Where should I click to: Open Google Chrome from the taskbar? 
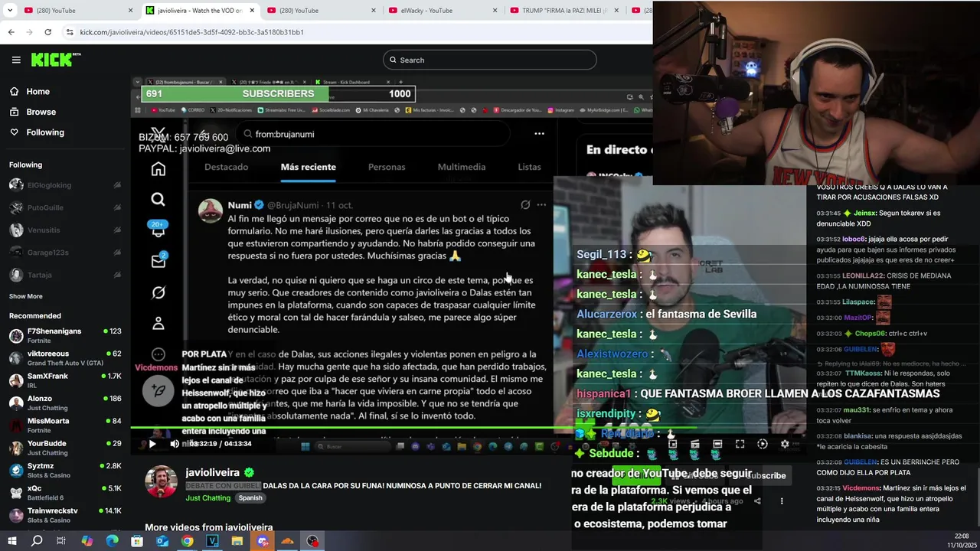click(187, 541)
